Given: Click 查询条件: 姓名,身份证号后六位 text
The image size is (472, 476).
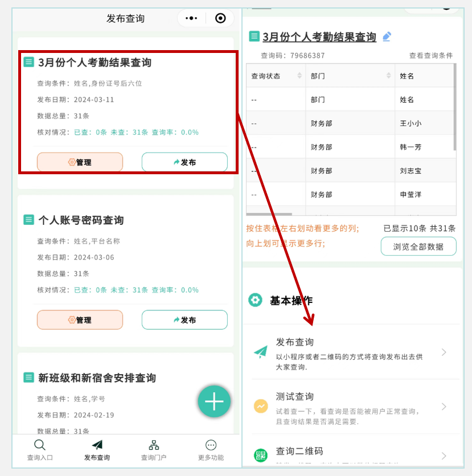Looking at the screenshot, I should click(x=89, y=83).
